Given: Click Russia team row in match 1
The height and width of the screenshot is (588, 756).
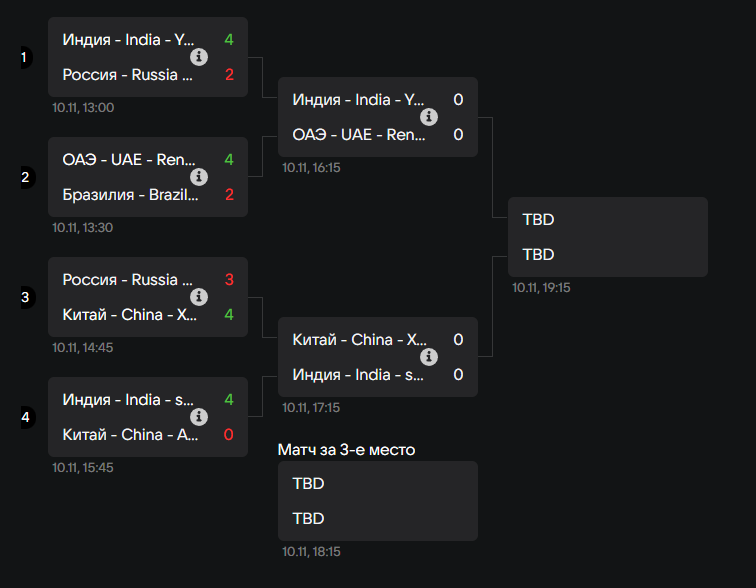Looking at the screenshot, I should (148, 75).
